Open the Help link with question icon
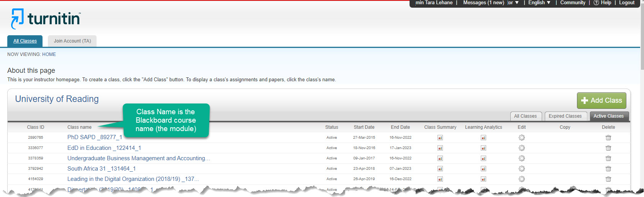This screenshot has width=644, height=197. click(602, 3)
